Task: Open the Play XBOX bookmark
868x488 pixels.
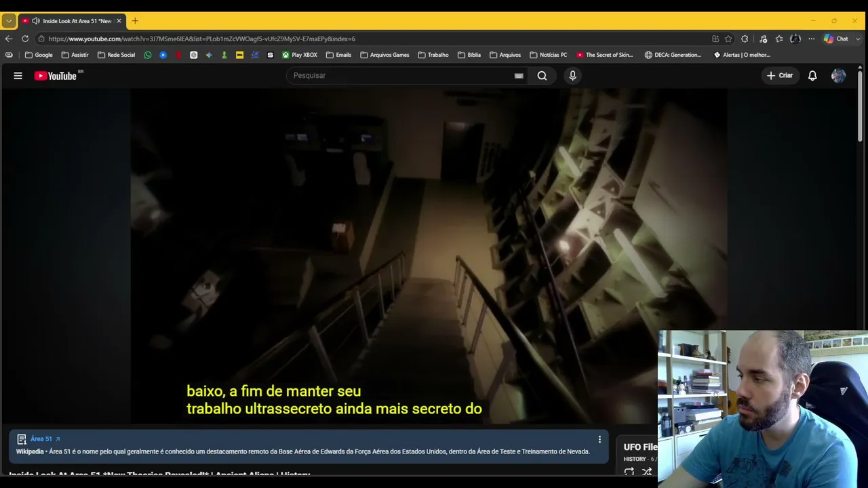Action: pos(300,55)
